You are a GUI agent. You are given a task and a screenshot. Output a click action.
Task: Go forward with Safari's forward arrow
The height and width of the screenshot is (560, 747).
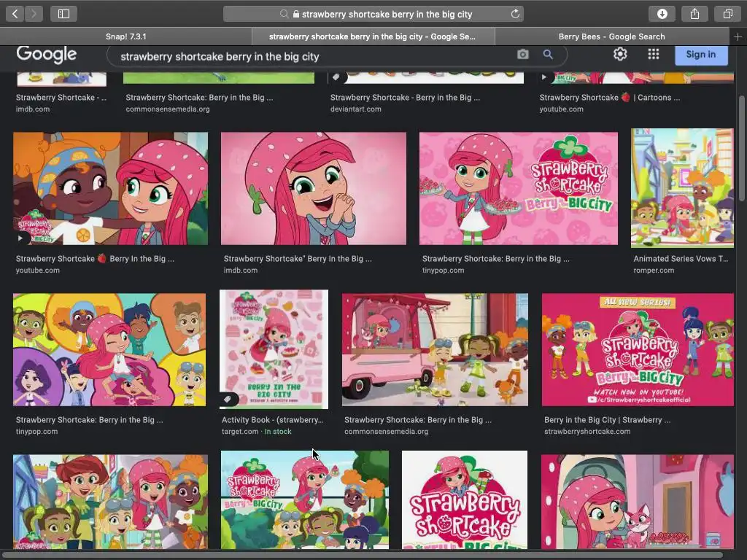[x=34, y=14]
